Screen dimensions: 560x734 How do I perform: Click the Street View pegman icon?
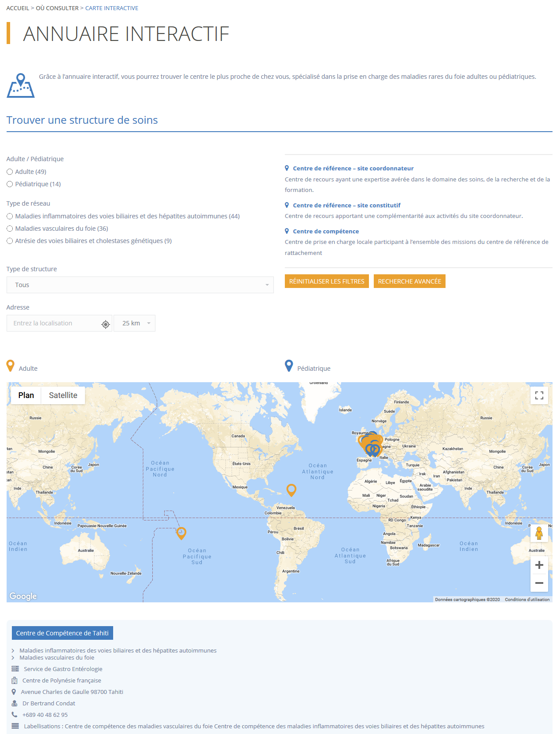(x=539, y=534)
